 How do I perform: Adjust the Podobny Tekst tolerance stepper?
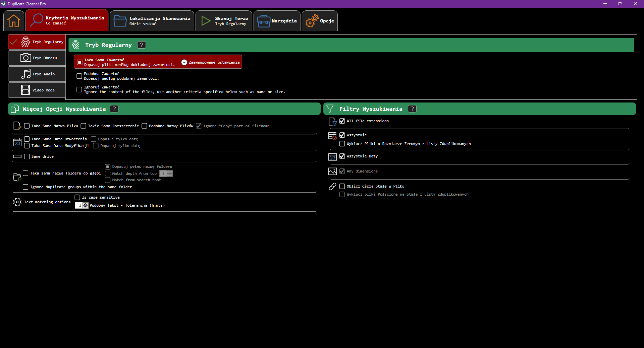click(x=86, y=205)
